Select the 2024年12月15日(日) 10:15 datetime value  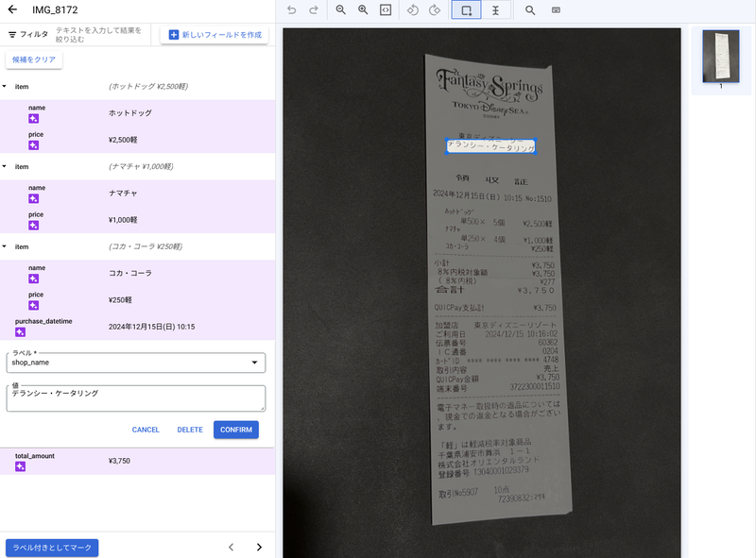pyautogui.click(x=152, y=327)
